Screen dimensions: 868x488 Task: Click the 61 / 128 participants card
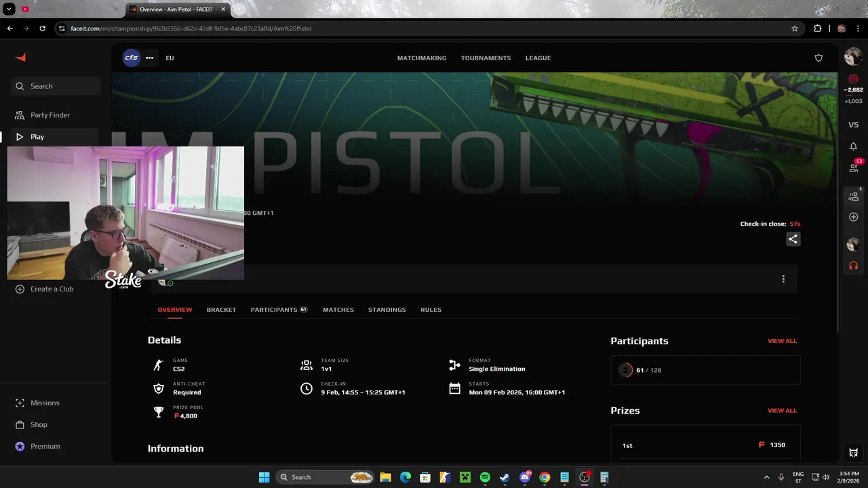[705, 370]
